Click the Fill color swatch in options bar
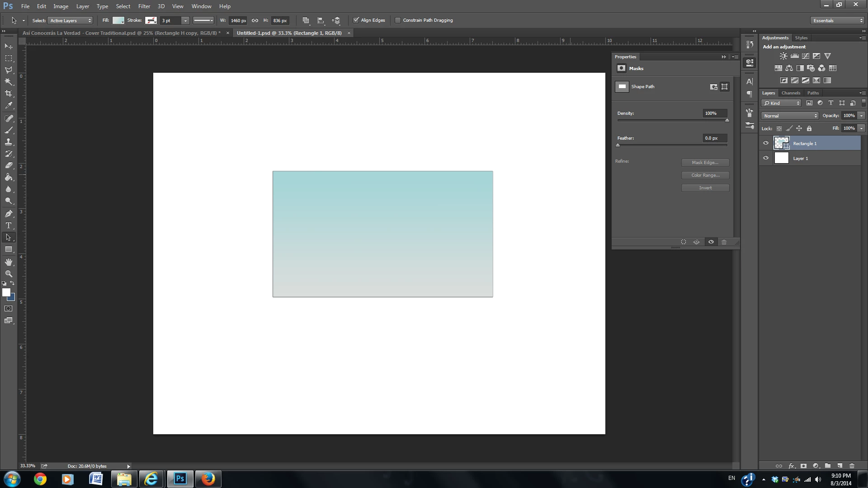Viewport: 868px width, 488px height. 118,20
